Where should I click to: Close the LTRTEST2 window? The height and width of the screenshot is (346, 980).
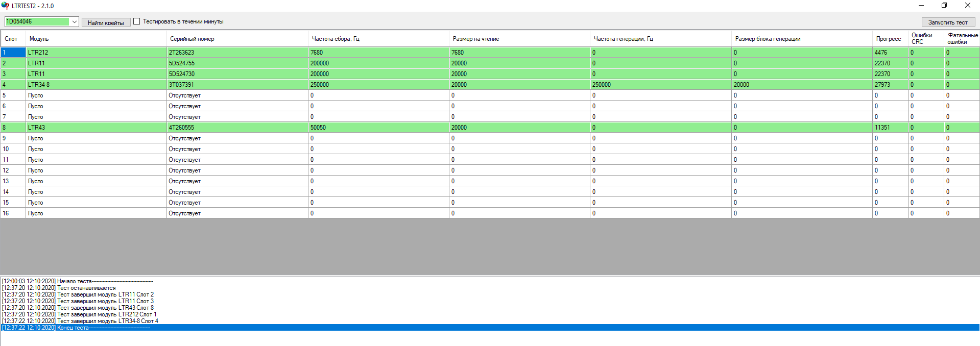[x=967, y=6]
